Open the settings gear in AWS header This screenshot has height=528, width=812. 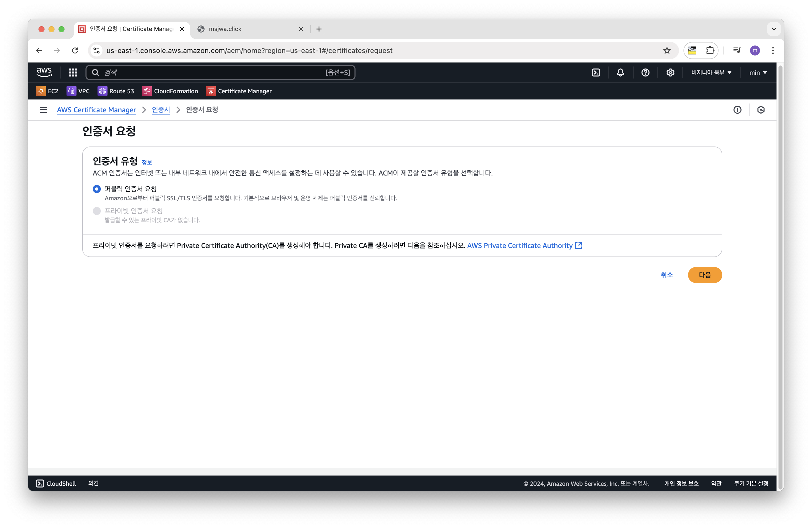click(670, 72)
